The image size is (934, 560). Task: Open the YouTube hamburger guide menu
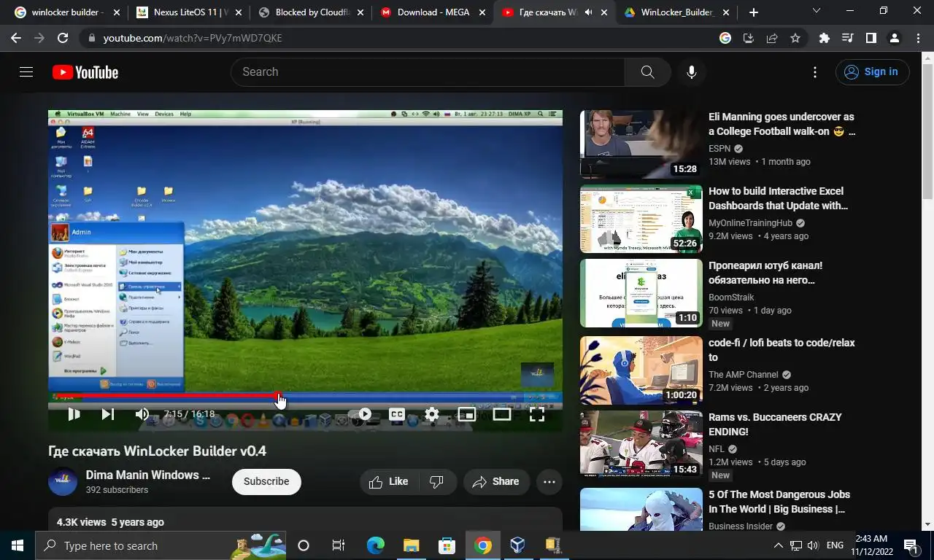point(26,71)
